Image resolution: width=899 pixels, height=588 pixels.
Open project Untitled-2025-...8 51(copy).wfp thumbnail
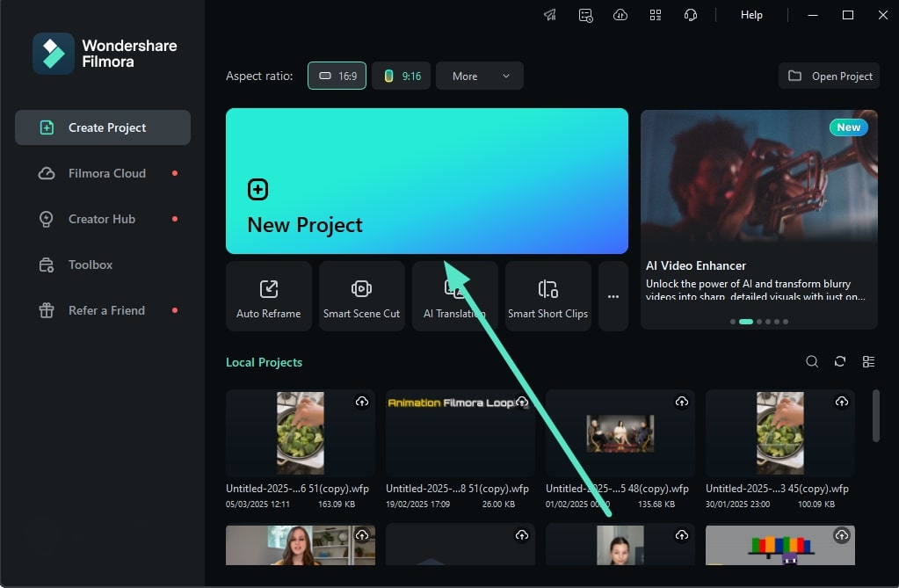[460, 433]
